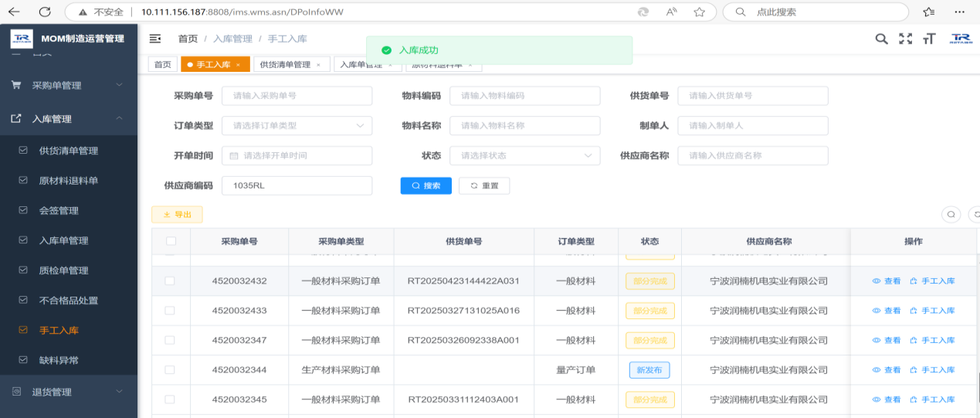Toggle fullscreen with the expand arrows icon
This screenshot has height=418, width=980.
point(906,39)
